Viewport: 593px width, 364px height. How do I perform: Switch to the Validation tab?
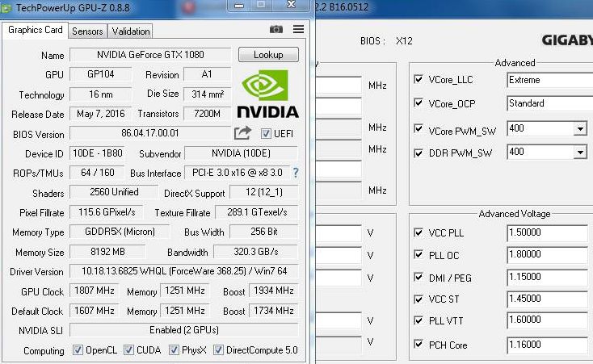point(130,31)
